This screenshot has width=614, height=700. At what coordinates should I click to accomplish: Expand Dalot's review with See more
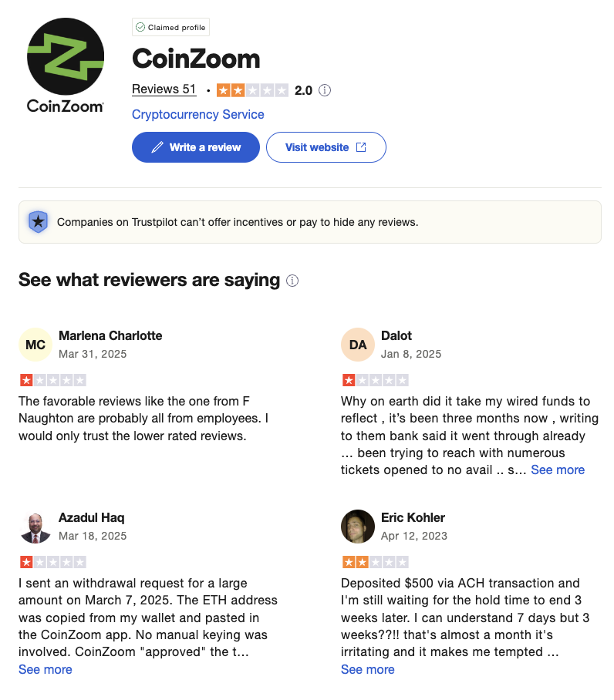point(558,469)
